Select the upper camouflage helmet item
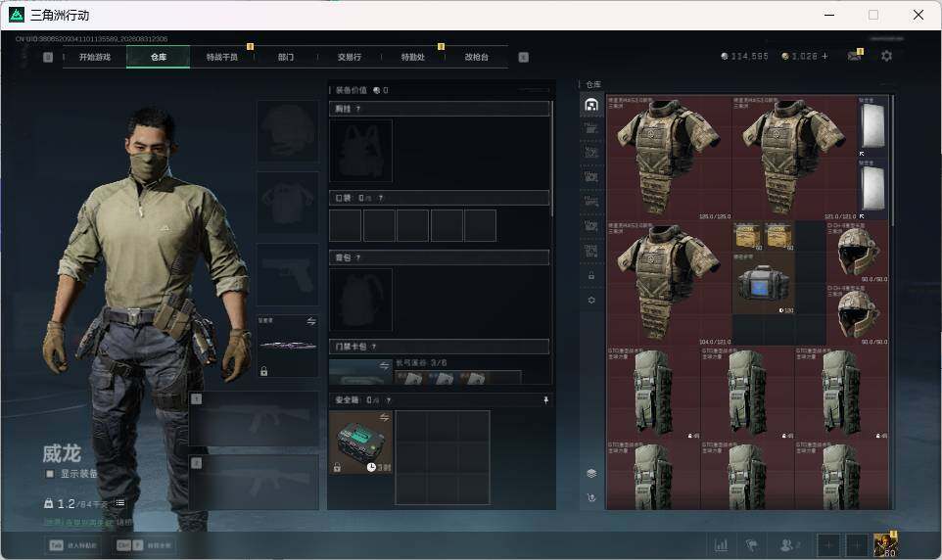942x560 pixels. pyautogui.click(x=857, y=252)
